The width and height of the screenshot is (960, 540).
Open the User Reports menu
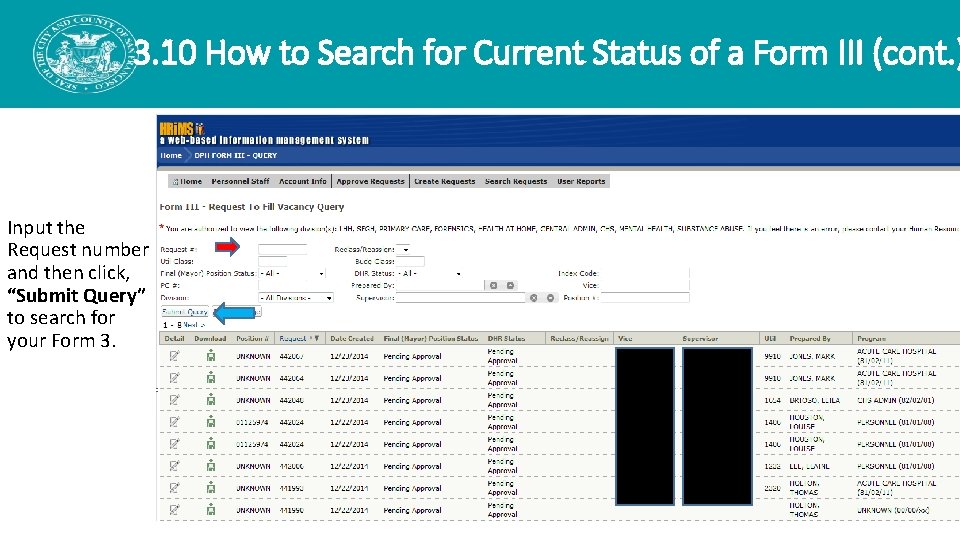(x=581, y=181)
